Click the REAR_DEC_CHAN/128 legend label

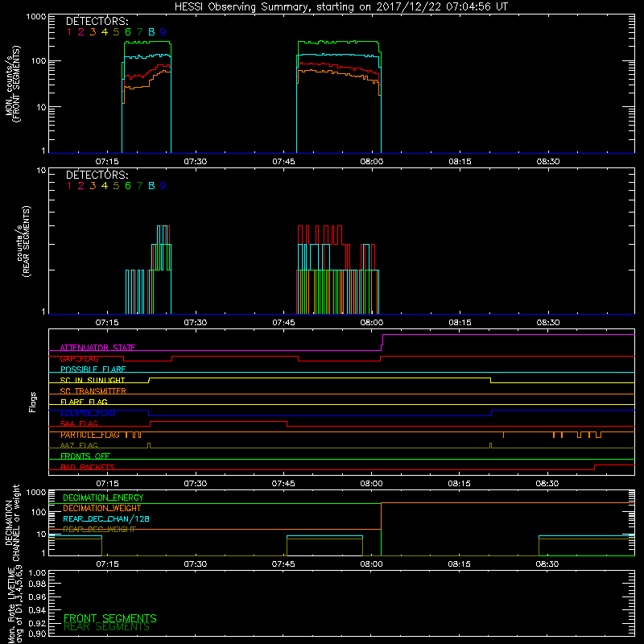(106, 519)
